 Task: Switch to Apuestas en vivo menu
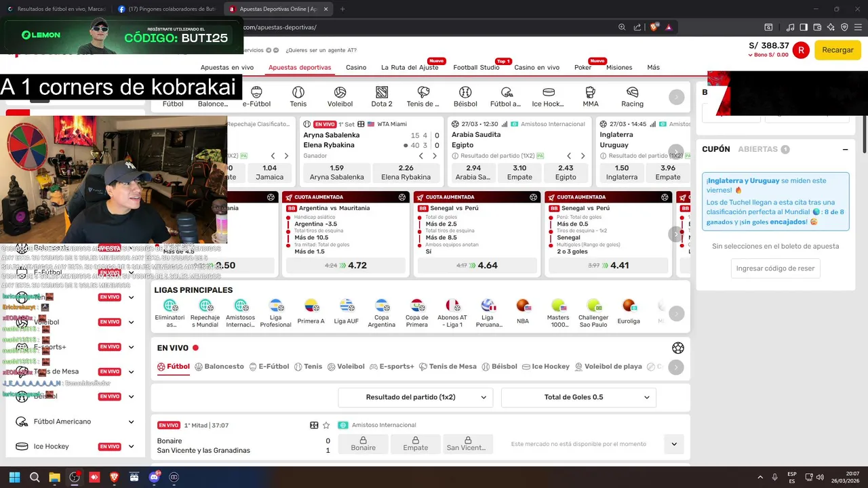click(x=227, y=67)
